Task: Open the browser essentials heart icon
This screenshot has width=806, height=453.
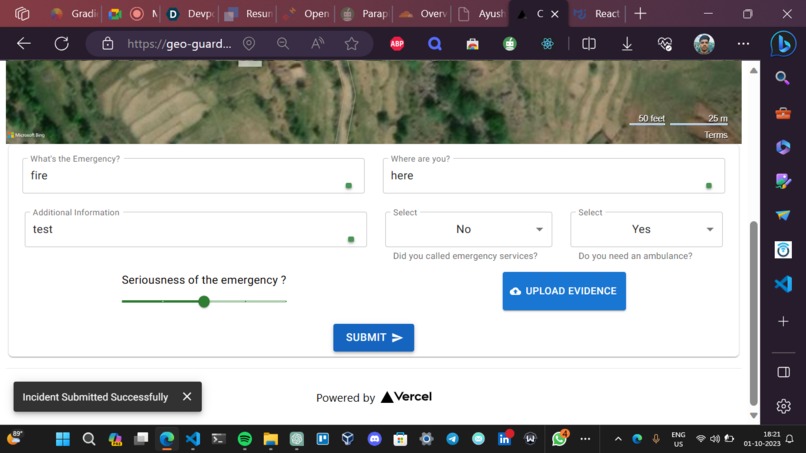Action: click(x=665, y=44)
